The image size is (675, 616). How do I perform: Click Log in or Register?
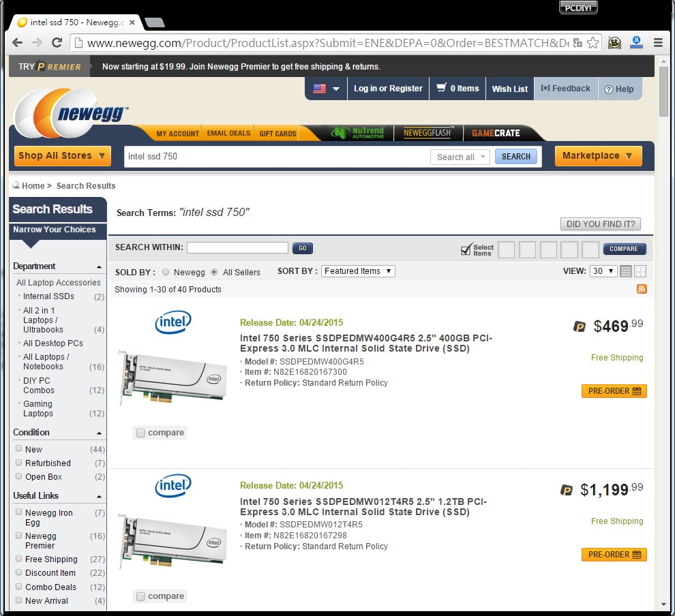(389, 88)
